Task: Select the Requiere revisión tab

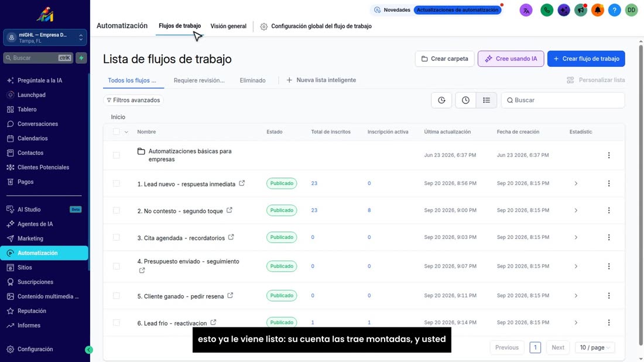Action: coord(199,80)
